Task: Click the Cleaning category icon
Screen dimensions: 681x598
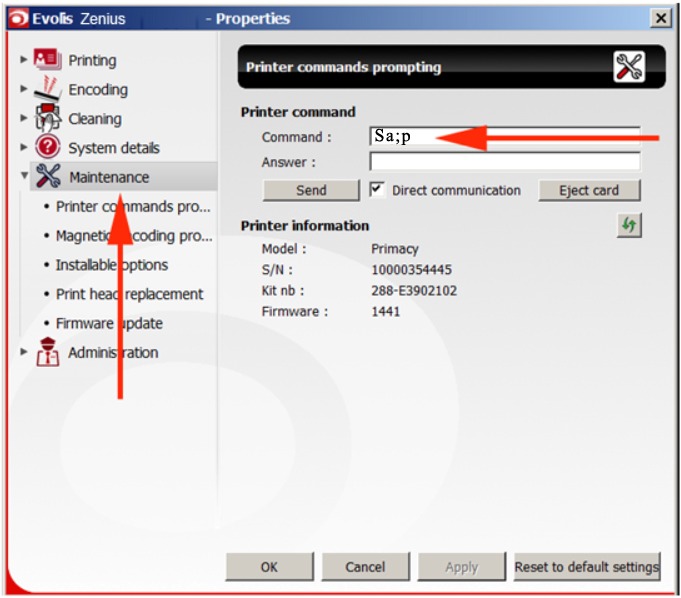Action: click(x=48, y=118)
